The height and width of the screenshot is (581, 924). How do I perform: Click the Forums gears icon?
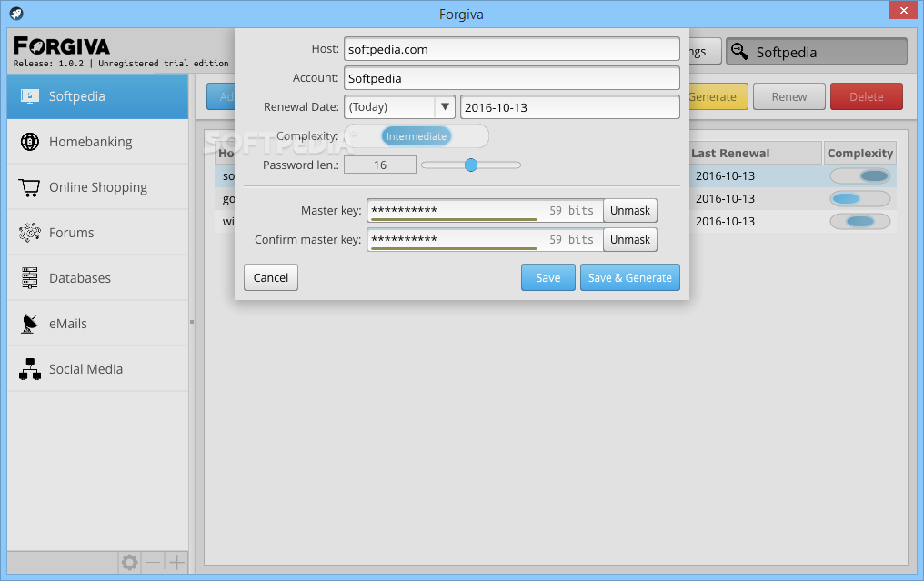(29, 233)
